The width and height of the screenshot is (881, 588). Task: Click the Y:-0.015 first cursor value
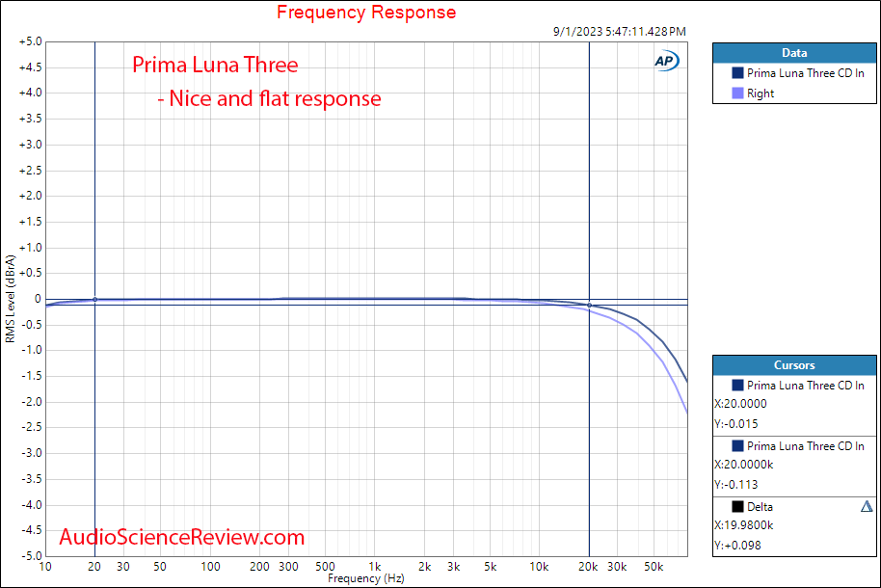(x=736, y=424)
